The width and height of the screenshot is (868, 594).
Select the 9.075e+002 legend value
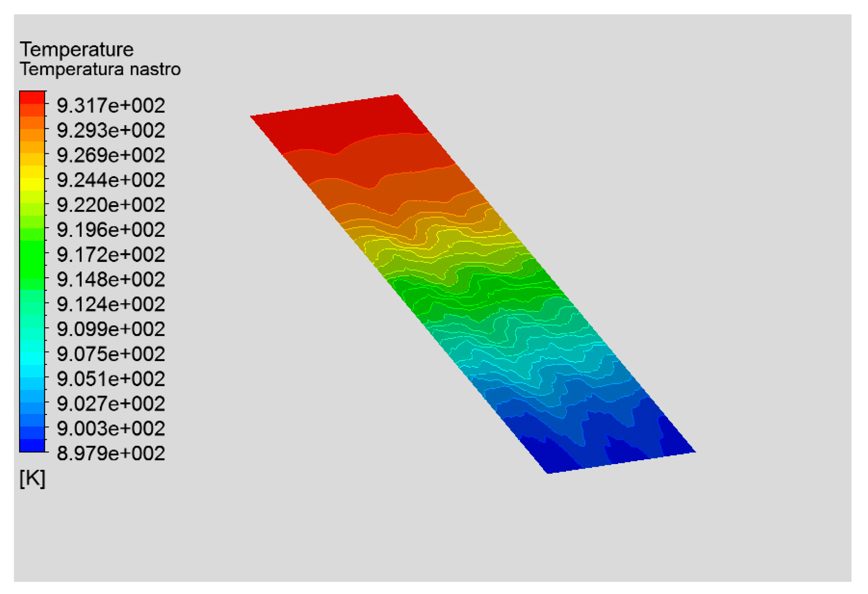pos(111,354)
